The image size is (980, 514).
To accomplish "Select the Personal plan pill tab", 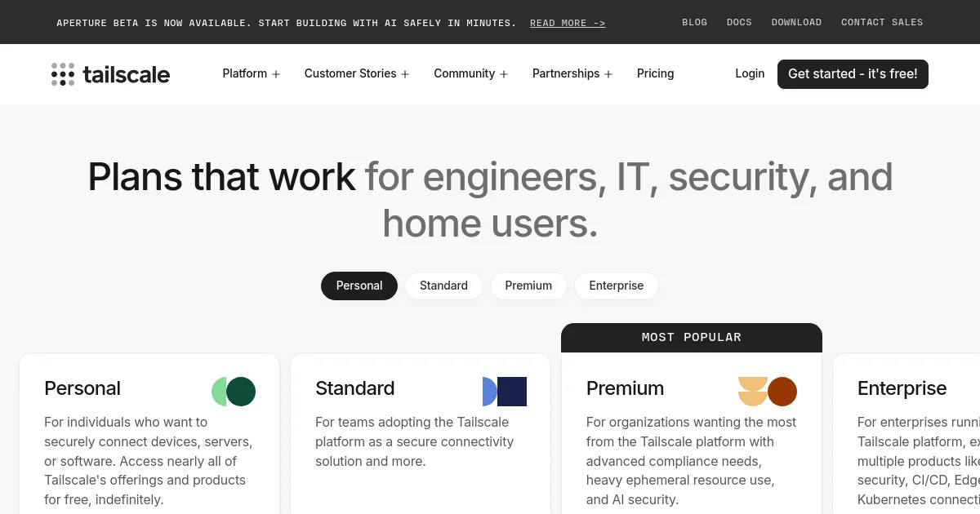I will coord(359,286).
